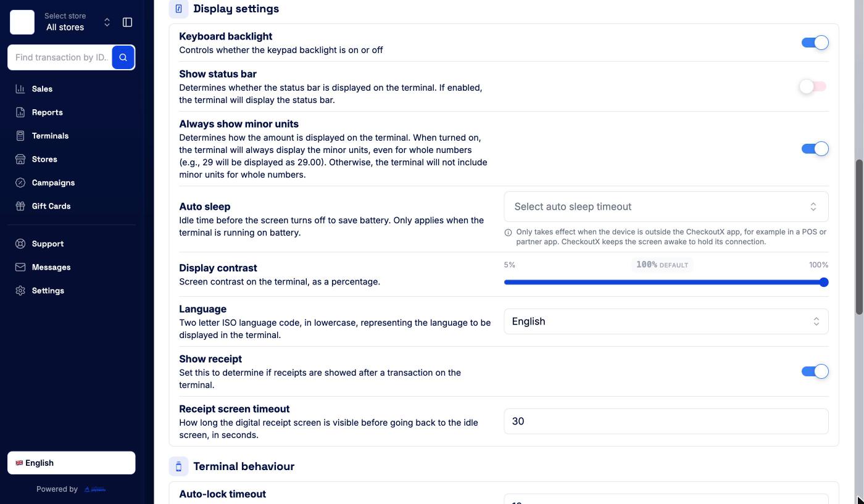Click the Display settings section icon
864x504 pixels.
click(178, 9)
